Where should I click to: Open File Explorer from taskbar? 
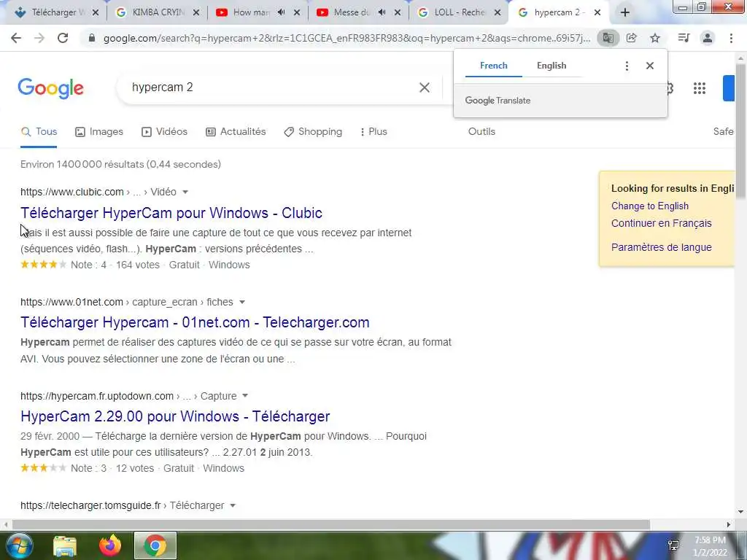pos(65,545)
